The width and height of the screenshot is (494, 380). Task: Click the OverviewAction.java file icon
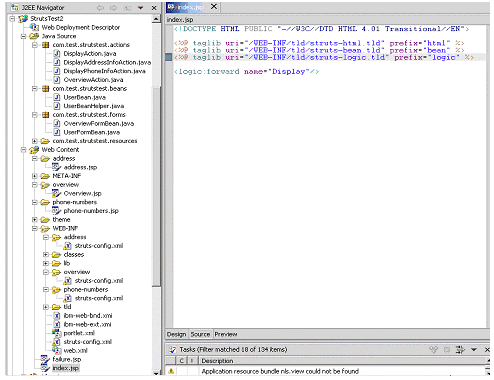point(57,80)
